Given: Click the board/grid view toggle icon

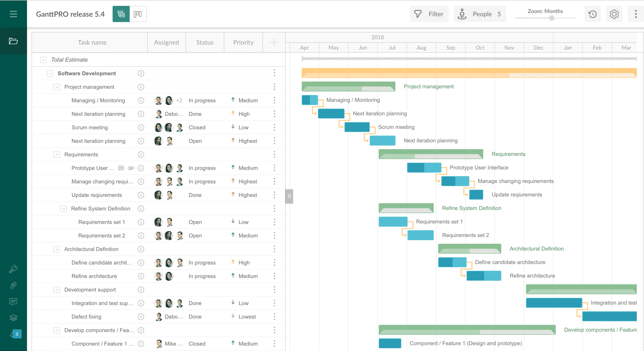Looking at the screenshot, I should (x=137, y=14).
